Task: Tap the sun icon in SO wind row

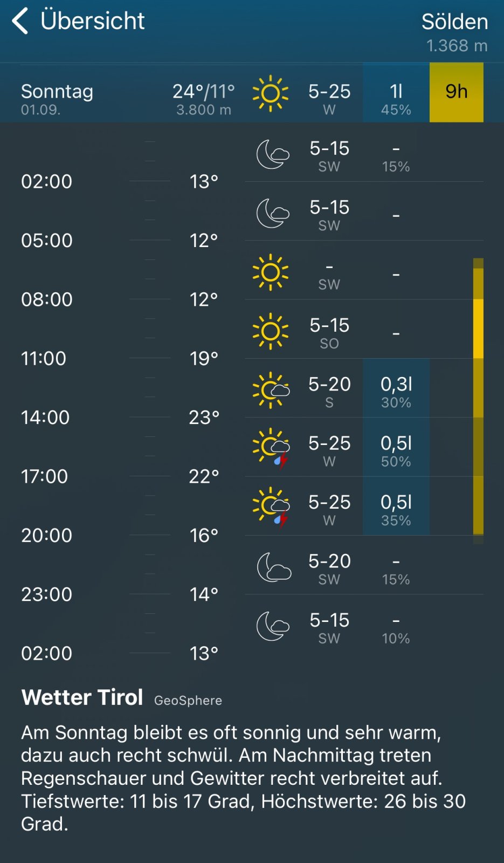Action: [270, 331]
